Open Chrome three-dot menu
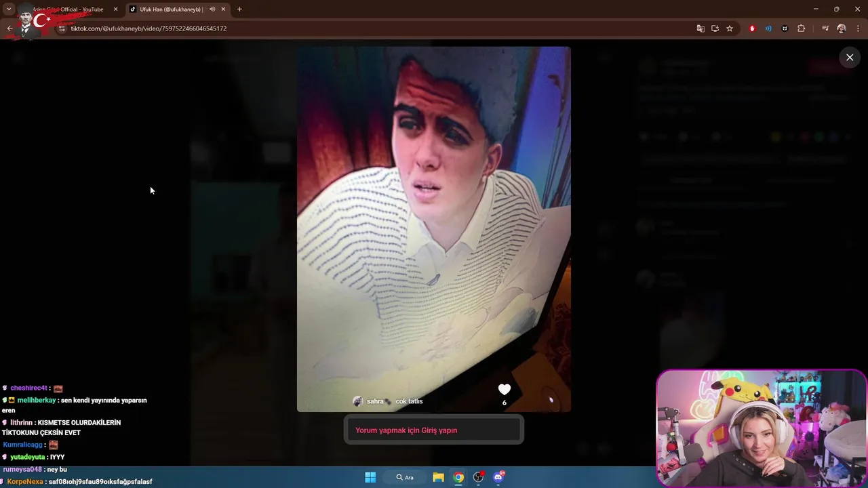 (858, 28)
